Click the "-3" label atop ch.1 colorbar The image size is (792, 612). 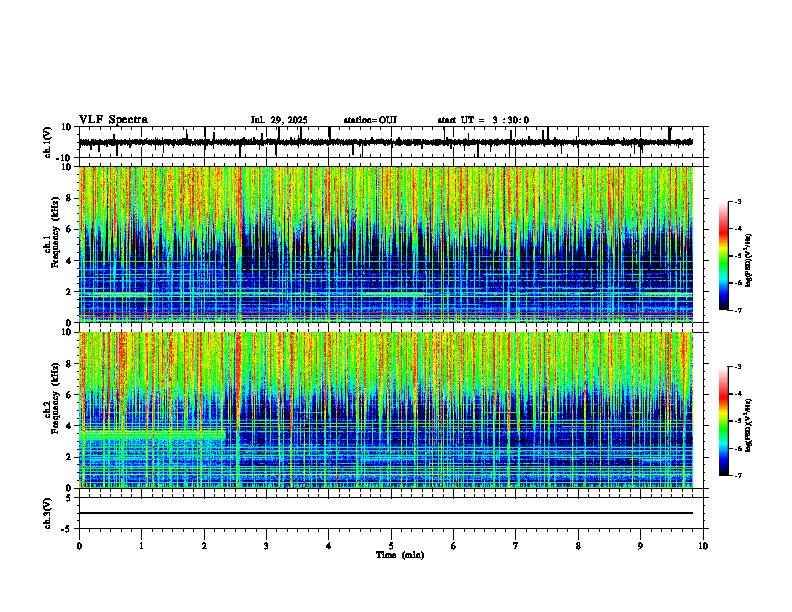click(738, 201)
